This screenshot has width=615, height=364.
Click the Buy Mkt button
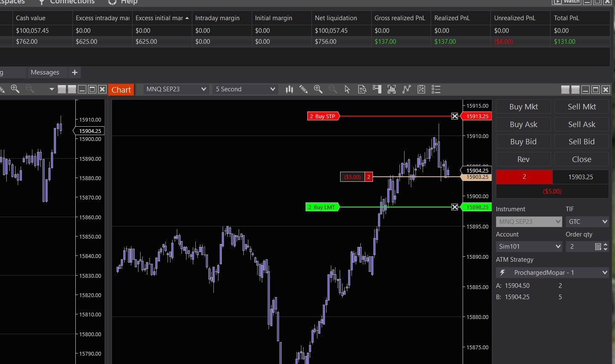pos(523,107)
